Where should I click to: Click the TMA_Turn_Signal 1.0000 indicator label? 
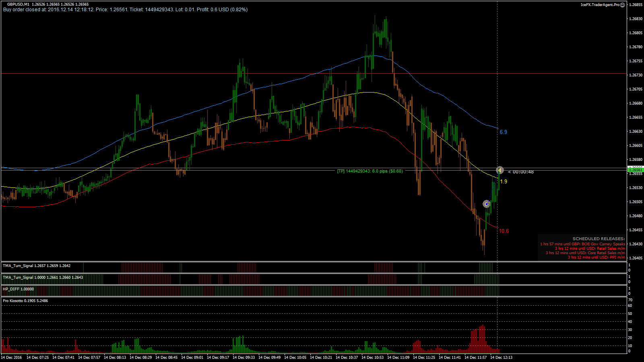43,277
